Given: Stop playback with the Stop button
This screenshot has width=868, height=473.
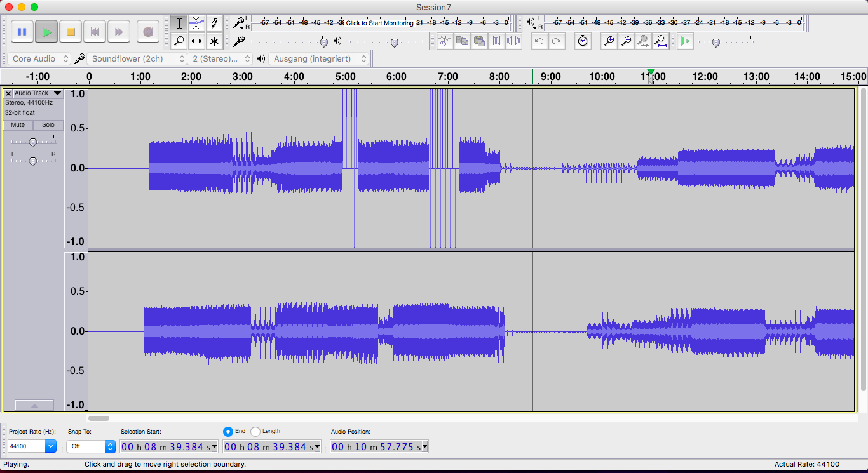Looking at the screenshot, I should [71, 31].
